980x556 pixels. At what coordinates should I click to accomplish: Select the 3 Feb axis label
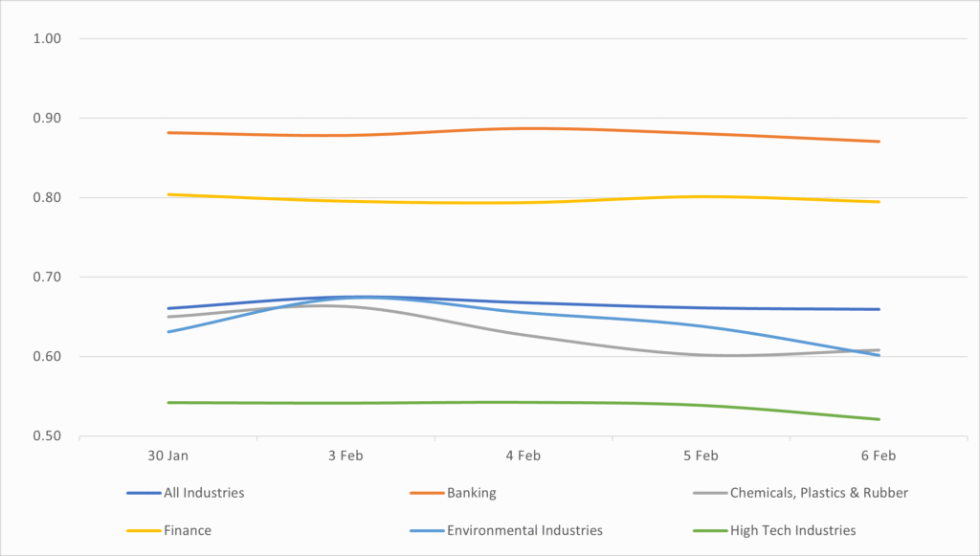pyautogui.click(x=345, y=456)
